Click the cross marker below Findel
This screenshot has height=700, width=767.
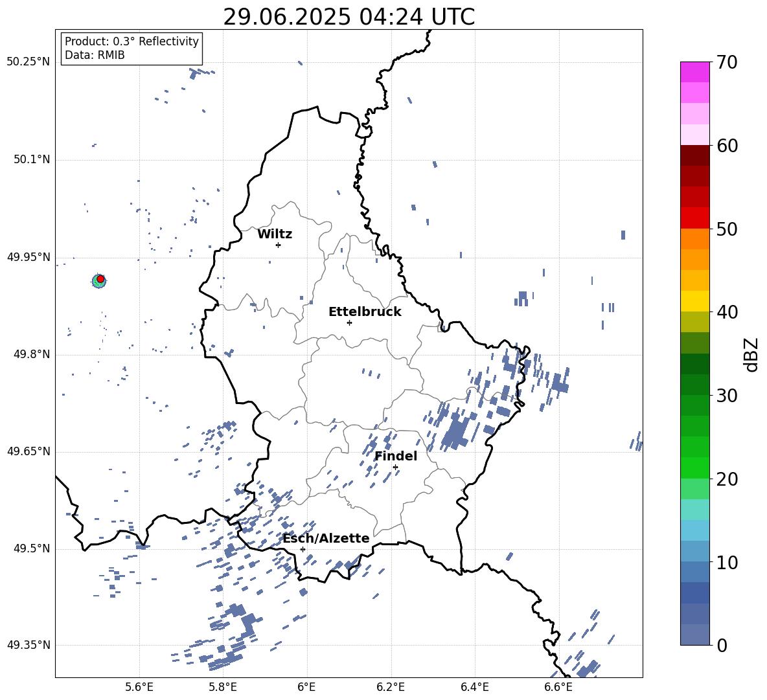[395, 468]
